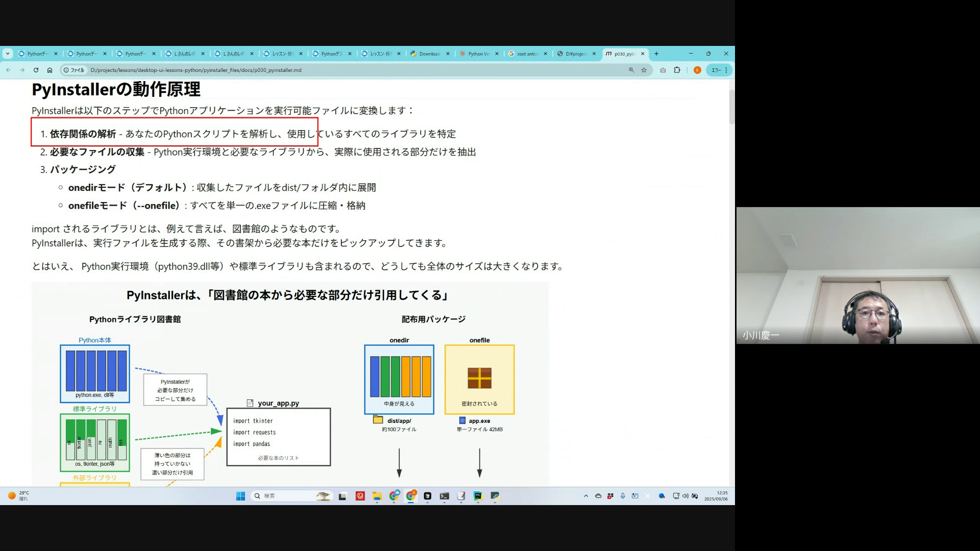Image resolution: width=980 pixels, height=551 pixels.
Task: Click the browser home icon
Action: click(x=50, y=70)
